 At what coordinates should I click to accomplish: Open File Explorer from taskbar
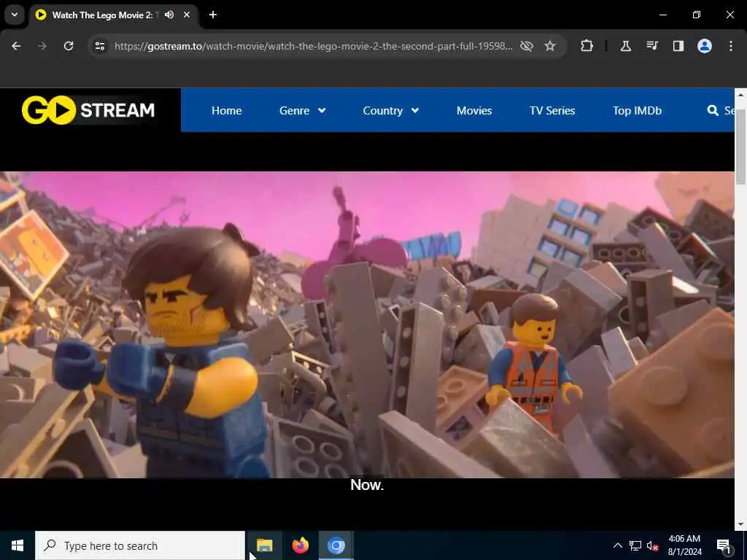[264, 545]
